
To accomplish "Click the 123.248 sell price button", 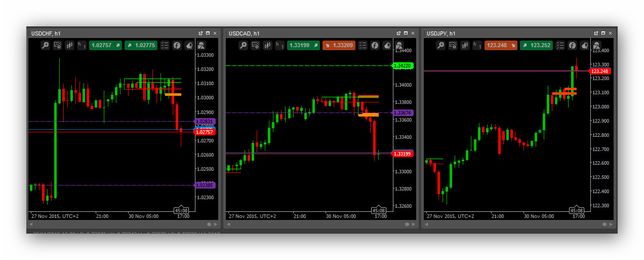I will (x=501, y=45).
